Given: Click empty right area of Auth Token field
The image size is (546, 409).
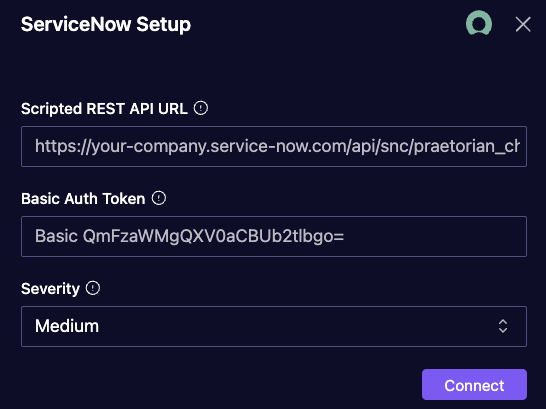Looking at the screenshot, I should click(x=435, y=236).
